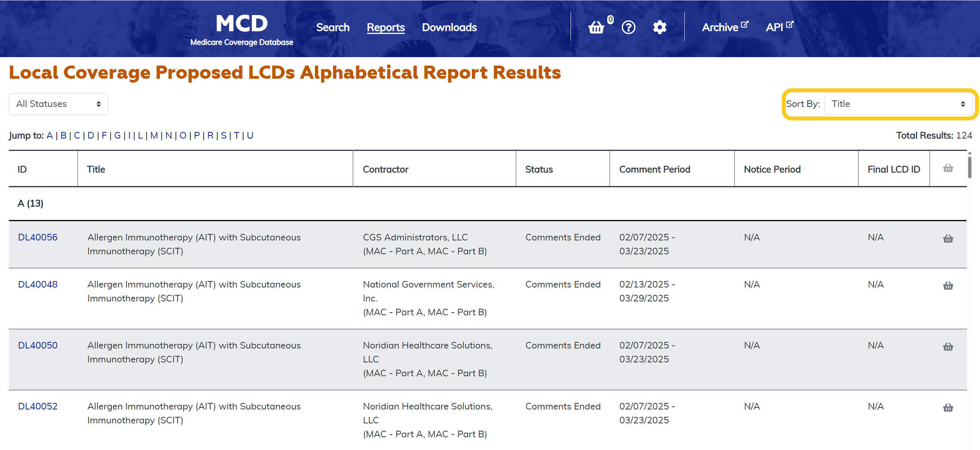This screenshot has height=450, width=980.
Task: Jump to letter M section
Action: [154, 135]
